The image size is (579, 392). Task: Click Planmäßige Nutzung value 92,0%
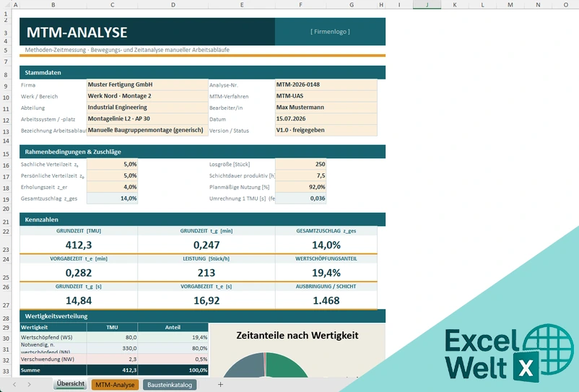pyautogui.click(x=300, y=187)
